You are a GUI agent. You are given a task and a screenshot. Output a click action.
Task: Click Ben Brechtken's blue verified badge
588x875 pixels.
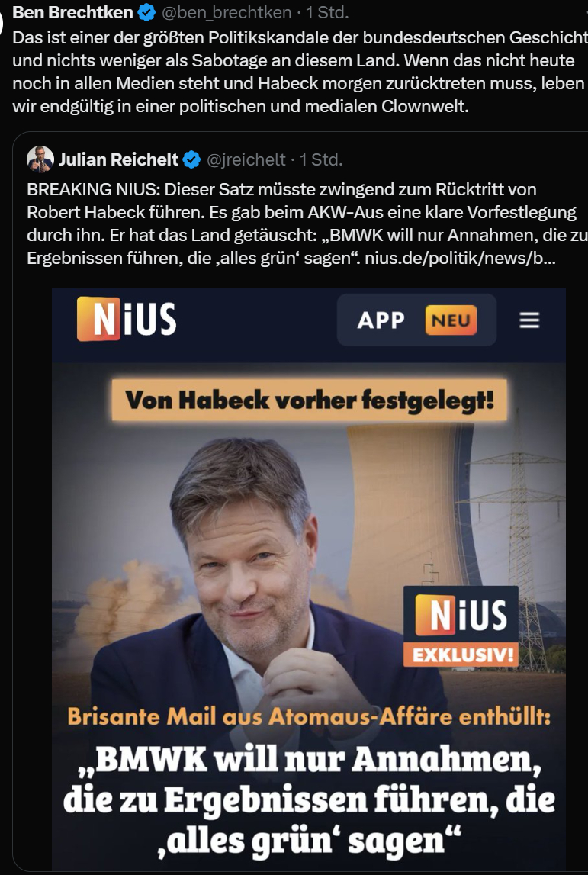click(x=146, y=11)
